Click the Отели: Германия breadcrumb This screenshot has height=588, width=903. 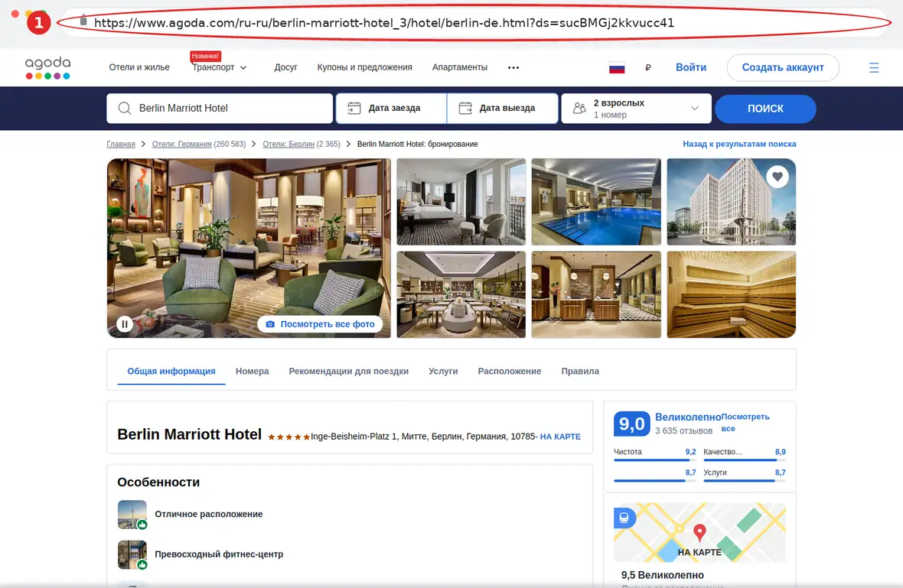pyautogui.click(x=181, y=144)
